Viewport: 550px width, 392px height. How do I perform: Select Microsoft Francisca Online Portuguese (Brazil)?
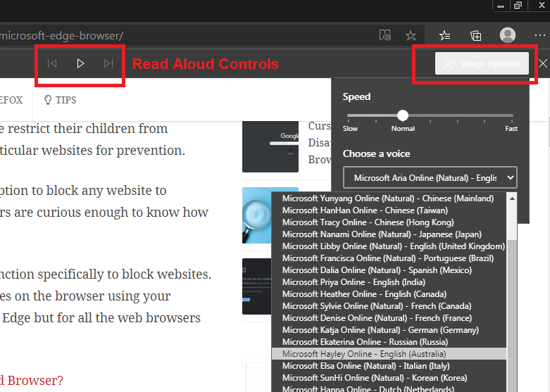coord(389,258)
